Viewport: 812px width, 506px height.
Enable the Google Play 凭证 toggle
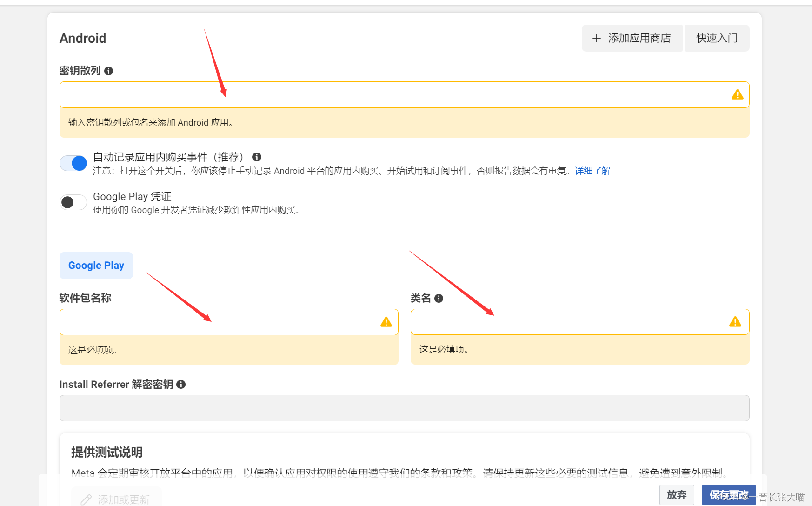(73, 202)
